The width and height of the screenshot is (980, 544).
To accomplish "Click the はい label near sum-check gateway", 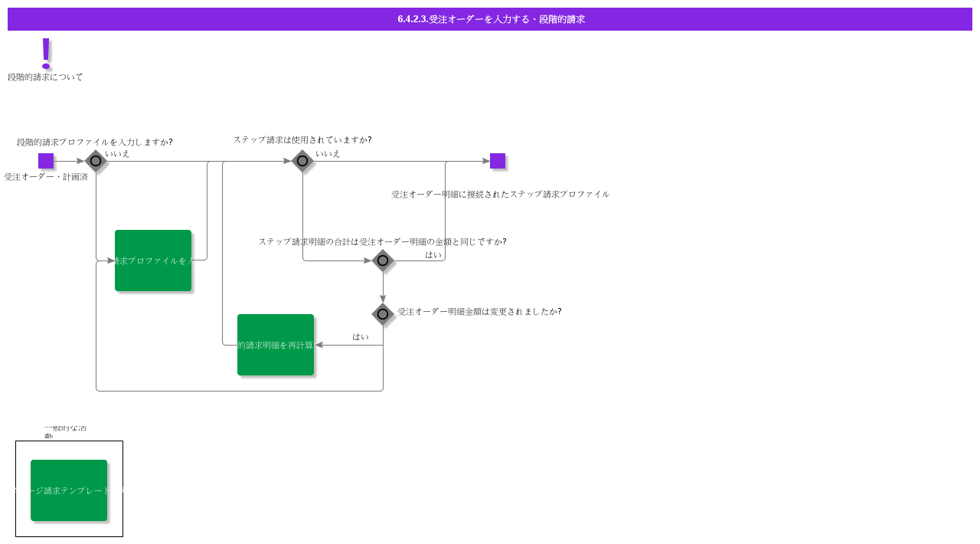I will [x=433, y=255].
